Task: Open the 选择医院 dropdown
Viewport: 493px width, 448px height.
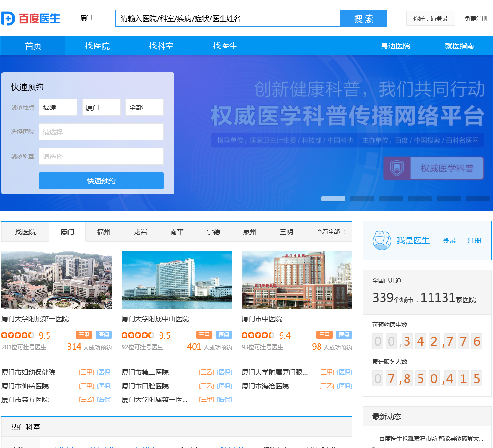Action: [x=101, y=132]
